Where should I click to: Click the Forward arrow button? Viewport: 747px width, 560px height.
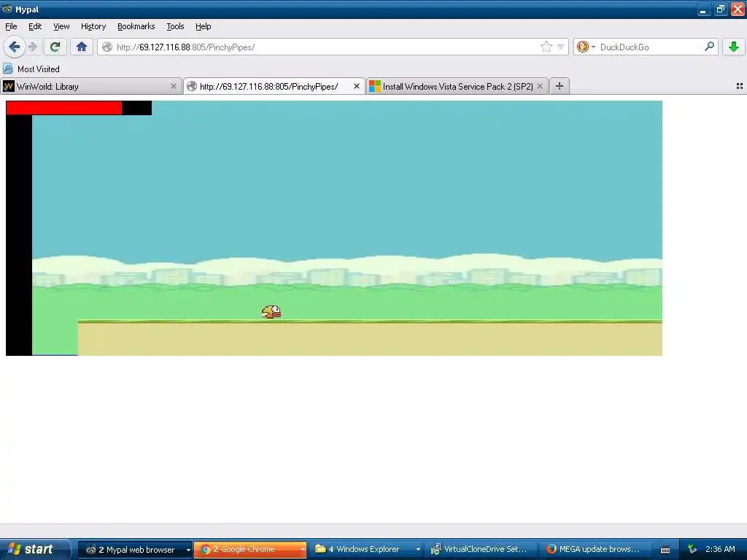(x=32, y=47)
